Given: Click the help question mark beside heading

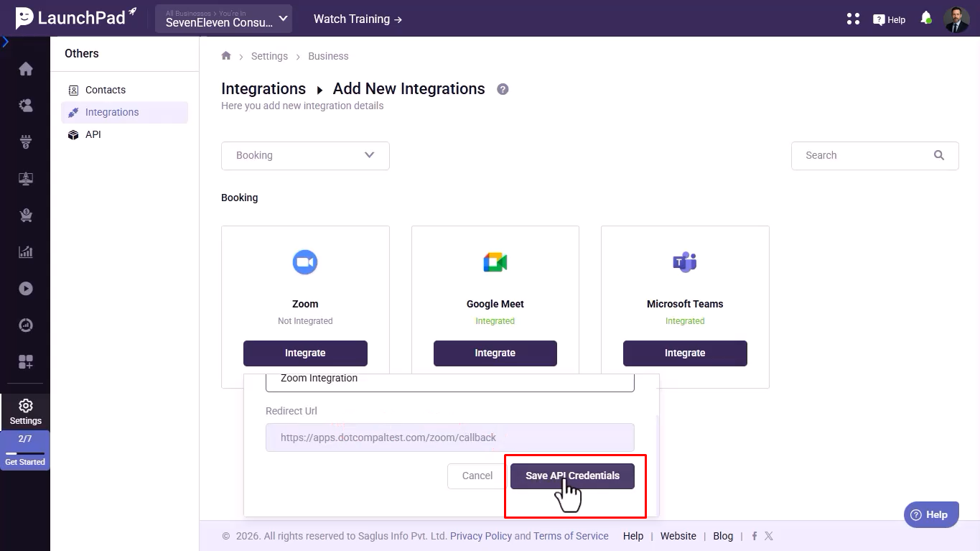Looking at the screenshot, I should (x=503, y=89).
